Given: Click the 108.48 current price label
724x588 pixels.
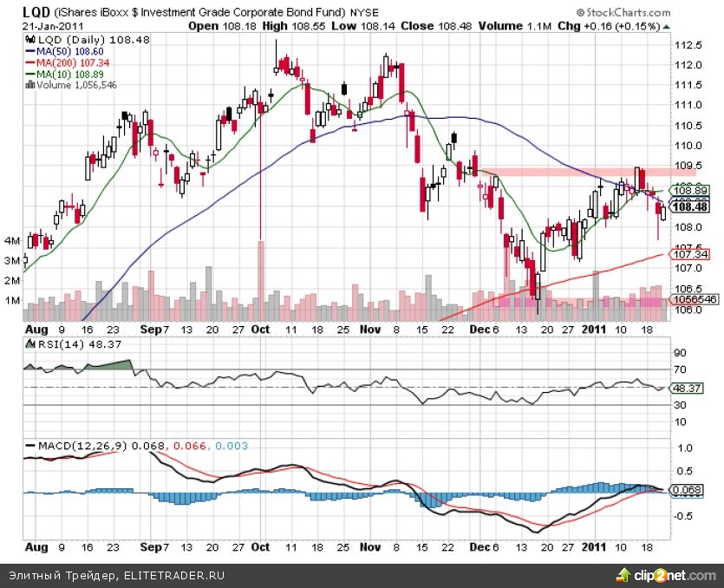Looking at the screenshot, I should coord(688,208).
